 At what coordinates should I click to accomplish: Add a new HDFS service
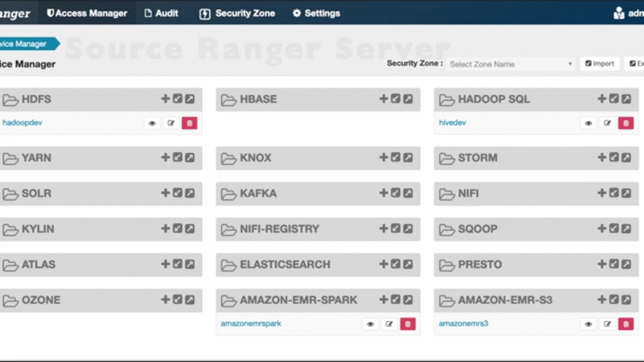tap(165, 99)
